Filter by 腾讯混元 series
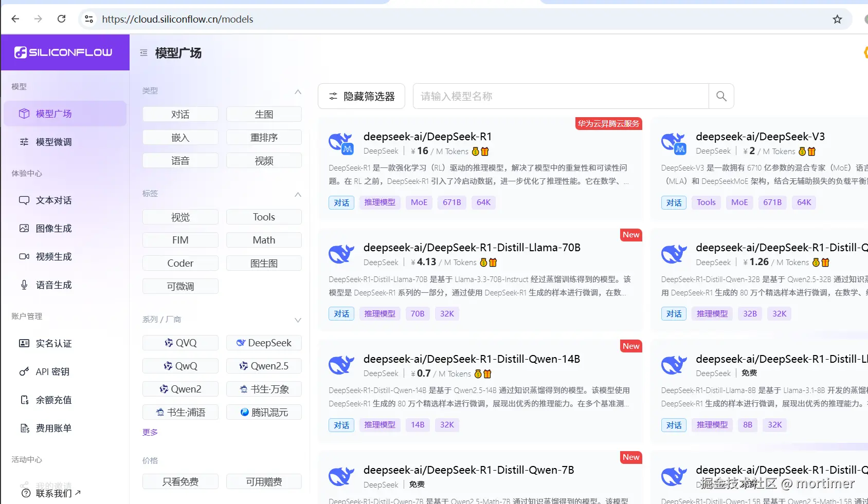 point(264,412)
